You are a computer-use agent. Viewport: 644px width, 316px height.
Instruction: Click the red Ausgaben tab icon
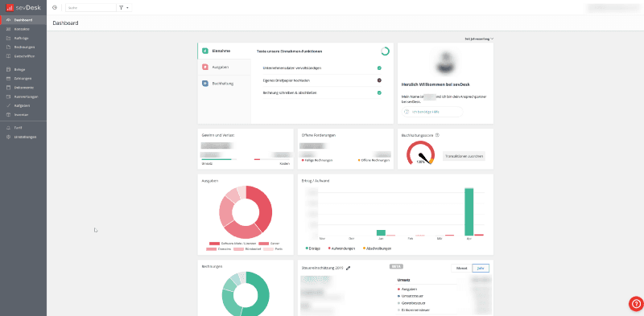[205, 67]
